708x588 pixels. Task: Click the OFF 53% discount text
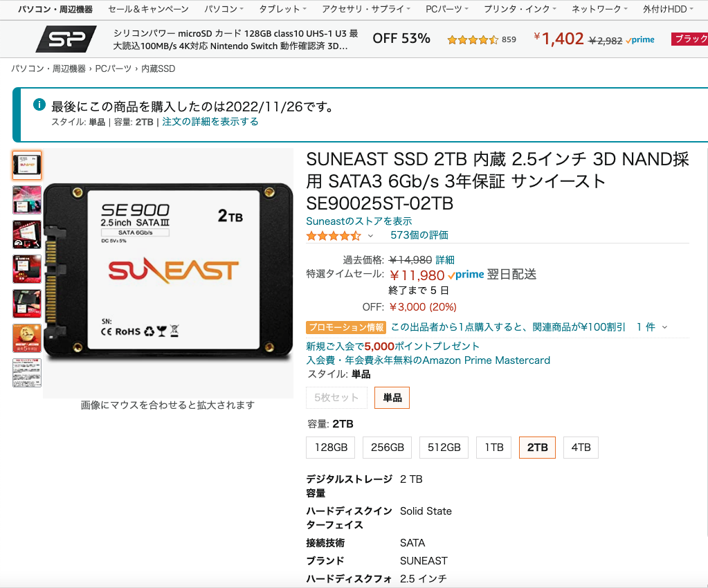pos(401,39)
